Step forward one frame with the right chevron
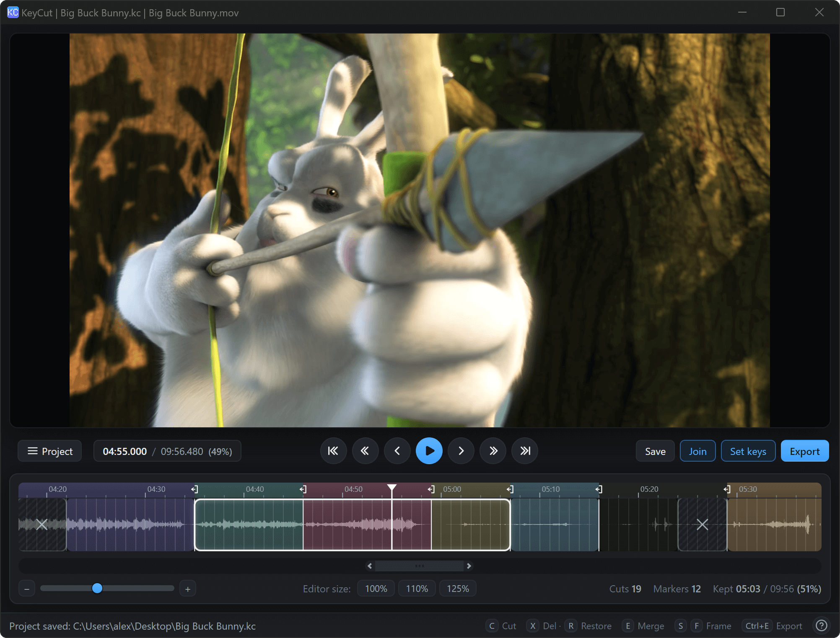840x638 pixels. (x=461, y=451)
